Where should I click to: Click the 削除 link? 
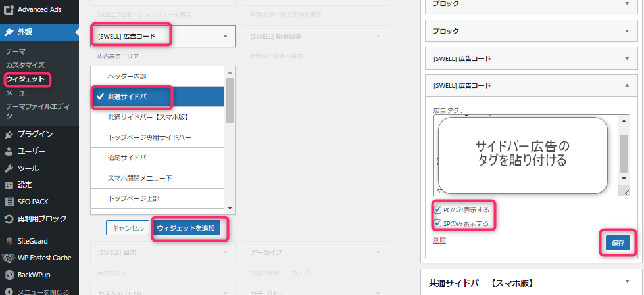[x=439, y=240]
